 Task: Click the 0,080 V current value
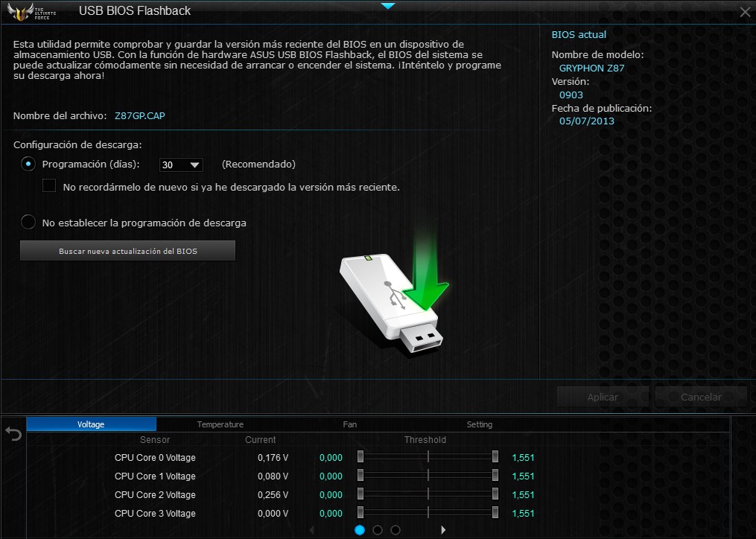point(273,476)
